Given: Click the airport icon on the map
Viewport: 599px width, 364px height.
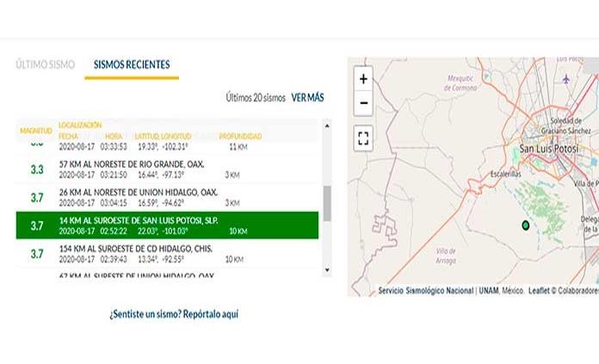Looking at the screenshot, I should (565, 79).
